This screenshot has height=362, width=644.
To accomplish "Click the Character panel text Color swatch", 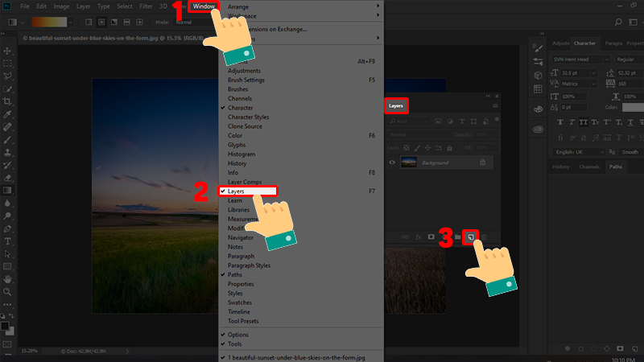I will pyautogui.click(x=633, y=107).
